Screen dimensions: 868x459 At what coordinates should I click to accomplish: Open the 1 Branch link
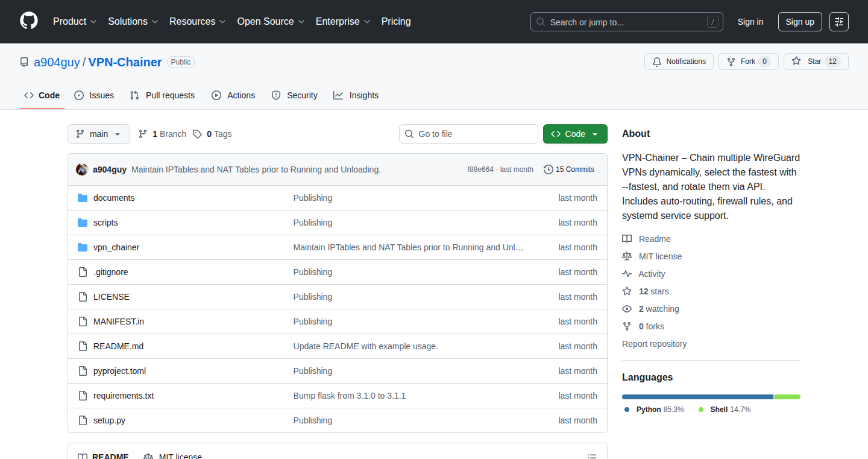coord(162,134)
